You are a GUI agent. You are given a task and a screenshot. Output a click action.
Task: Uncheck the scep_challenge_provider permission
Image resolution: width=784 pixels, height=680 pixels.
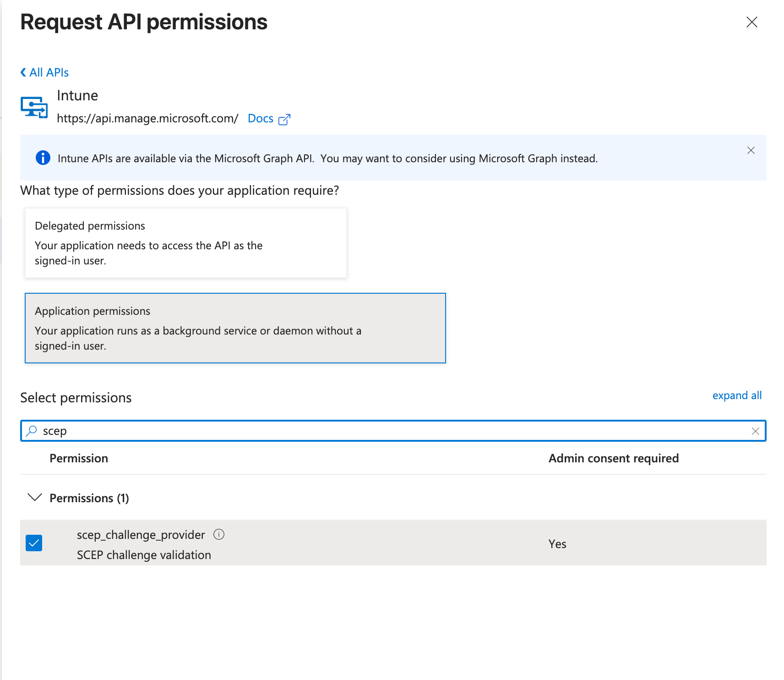tap(33, 543)
